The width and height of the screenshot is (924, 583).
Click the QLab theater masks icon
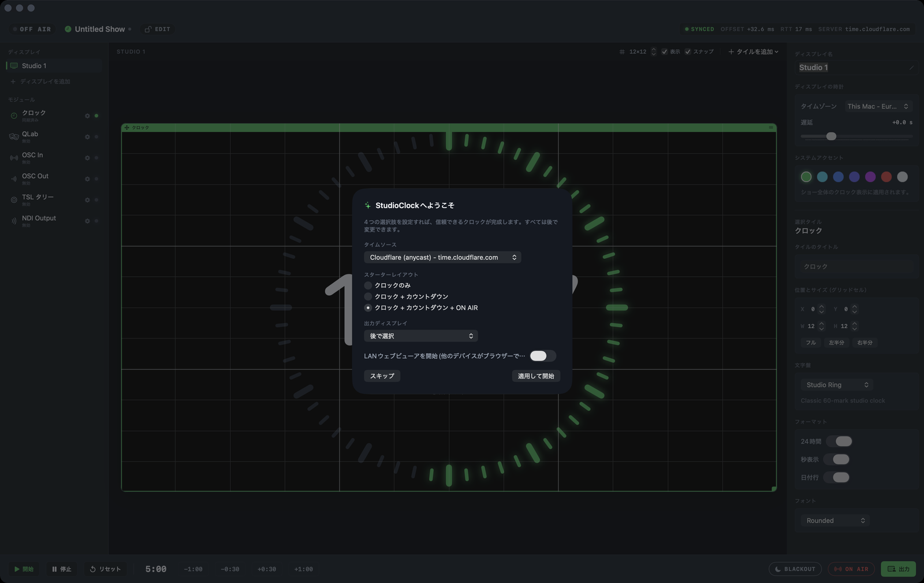point(14,136)
